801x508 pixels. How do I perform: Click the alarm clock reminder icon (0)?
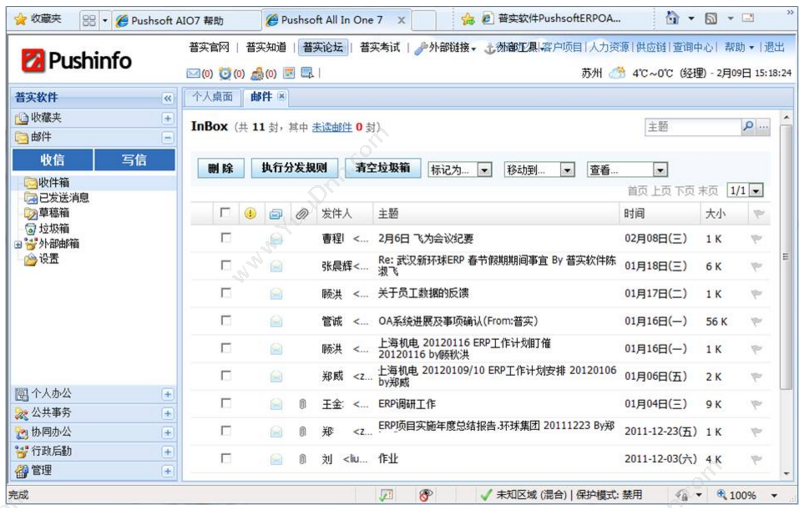[x=225, y=74]
